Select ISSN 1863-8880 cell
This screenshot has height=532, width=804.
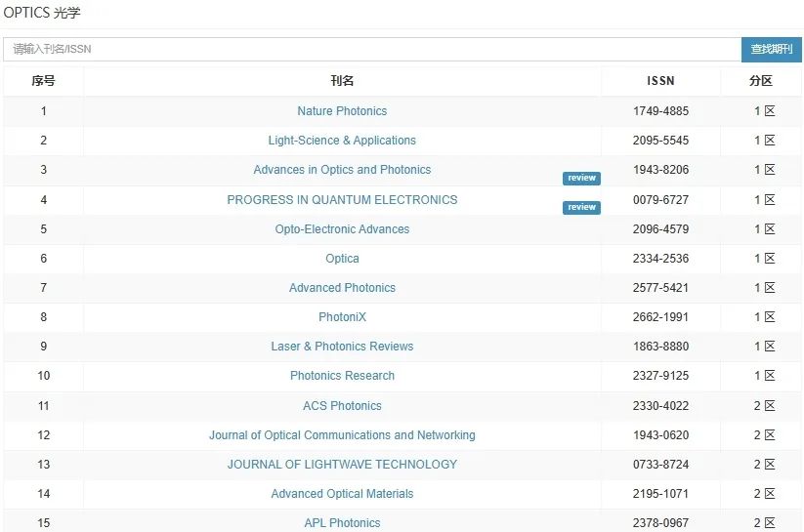[x=660, y=346]
